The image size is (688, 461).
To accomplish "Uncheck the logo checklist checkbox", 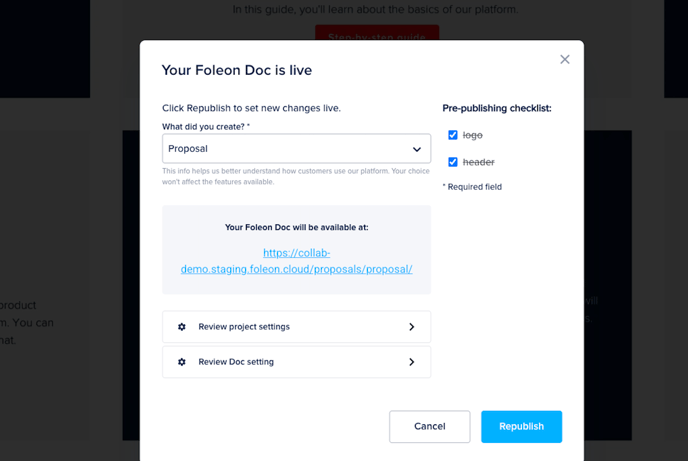I will [453, 135].
